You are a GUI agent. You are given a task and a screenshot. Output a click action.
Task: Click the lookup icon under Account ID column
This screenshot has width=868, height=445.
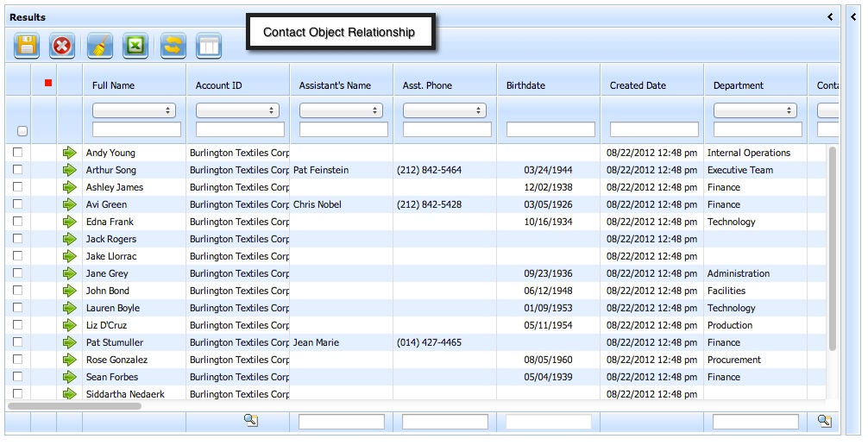click(x=250, y=421)
